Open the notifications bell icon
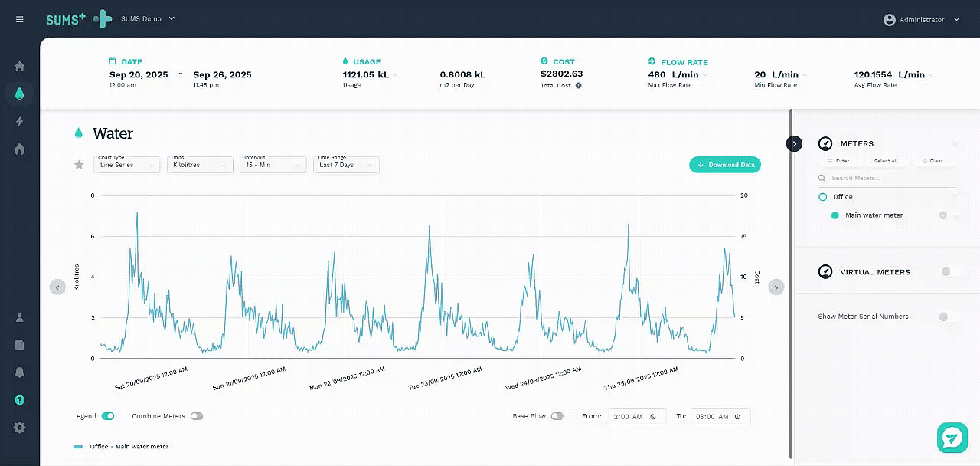The height and width of the screenshot is (466, 980). (19, 372)
